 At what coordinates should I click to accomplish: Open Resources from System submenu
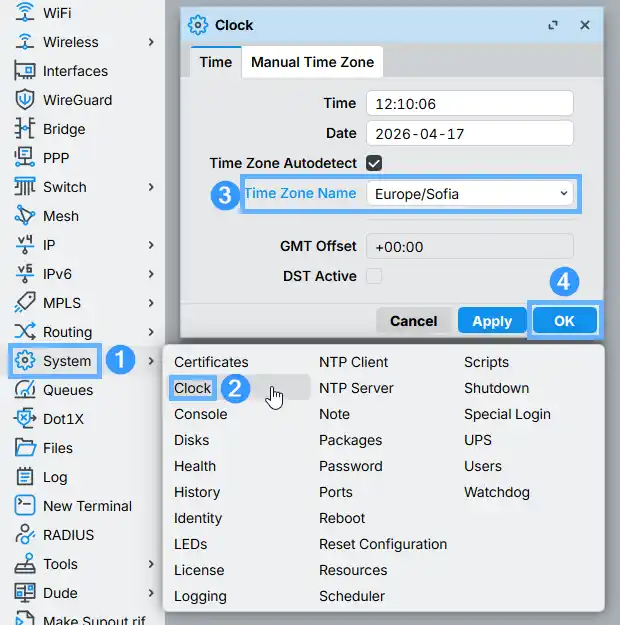[353, 570]
